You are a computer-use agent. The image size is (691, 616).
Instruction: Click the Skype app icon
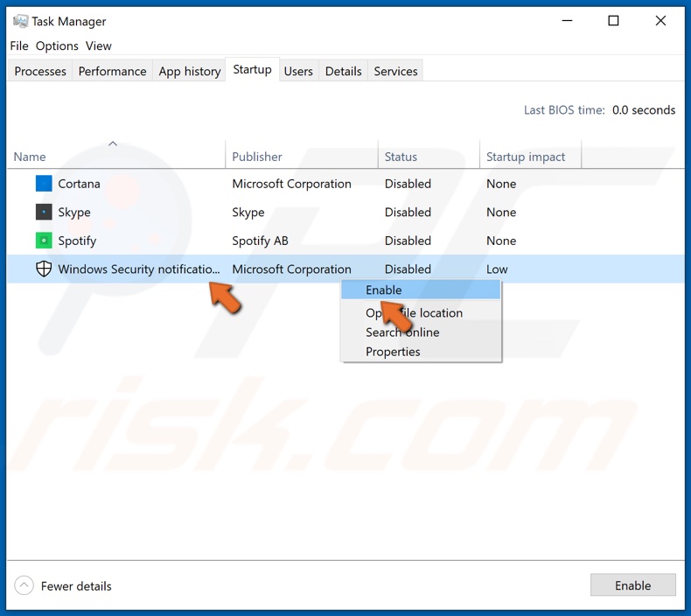point(44,212)
